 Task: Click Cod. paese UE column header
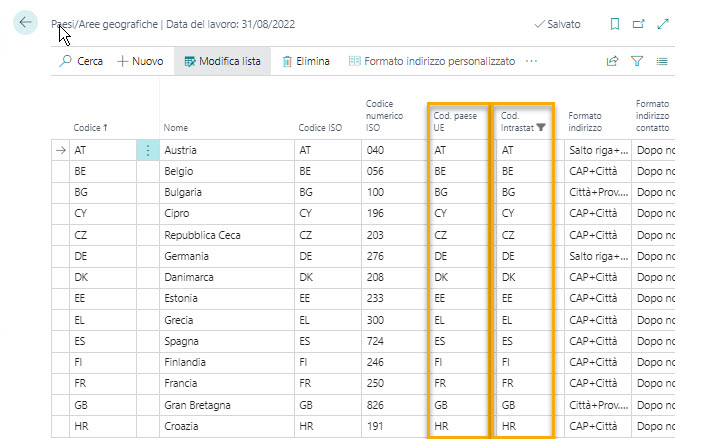pyautogui.click(x=456, y=121)
